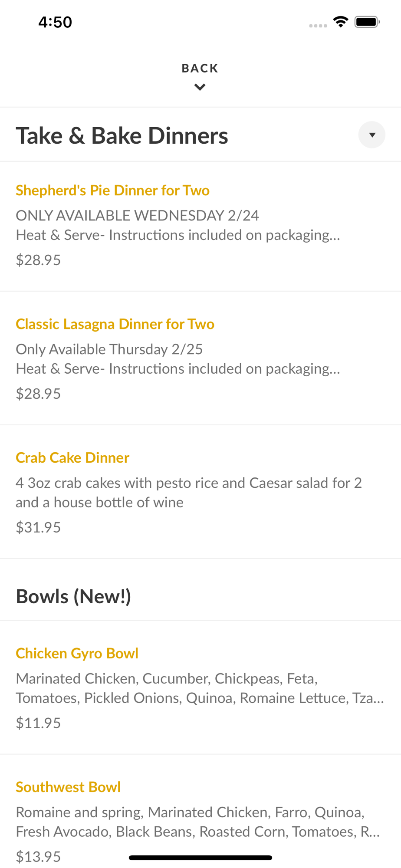Screen dimensions: 401x868
Task: Choose the Chicken Gyro Bowl
Action: [x=77, y=654]
